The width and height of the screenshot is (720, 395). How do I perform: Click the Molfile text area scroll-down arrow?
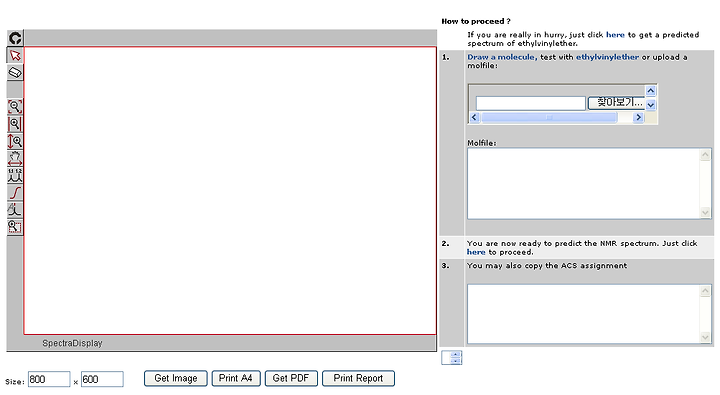[705, 212]
